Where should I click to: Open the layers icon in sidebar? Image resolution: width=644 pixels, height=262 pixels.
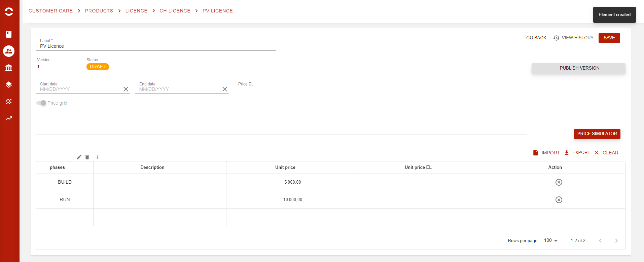point(9,85)
